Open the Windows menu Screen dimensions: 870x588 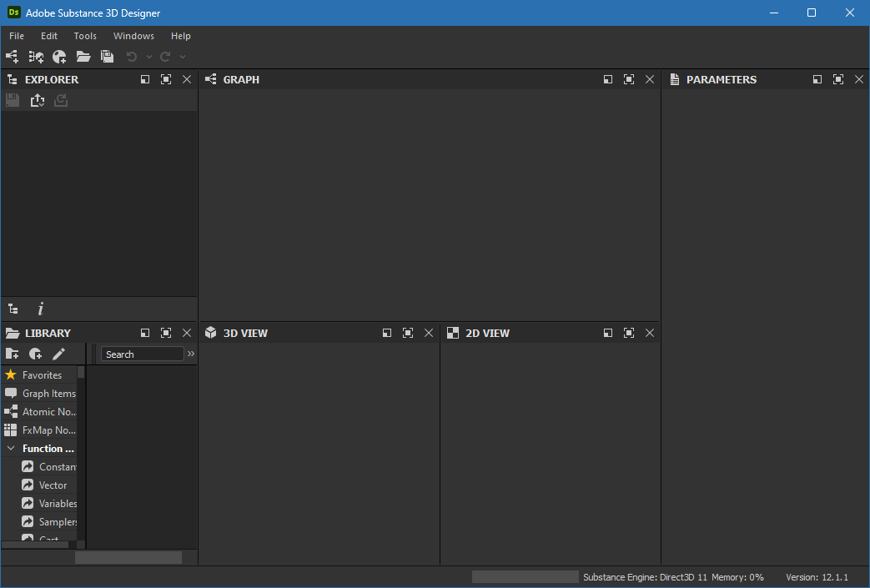tap(133, 36)
